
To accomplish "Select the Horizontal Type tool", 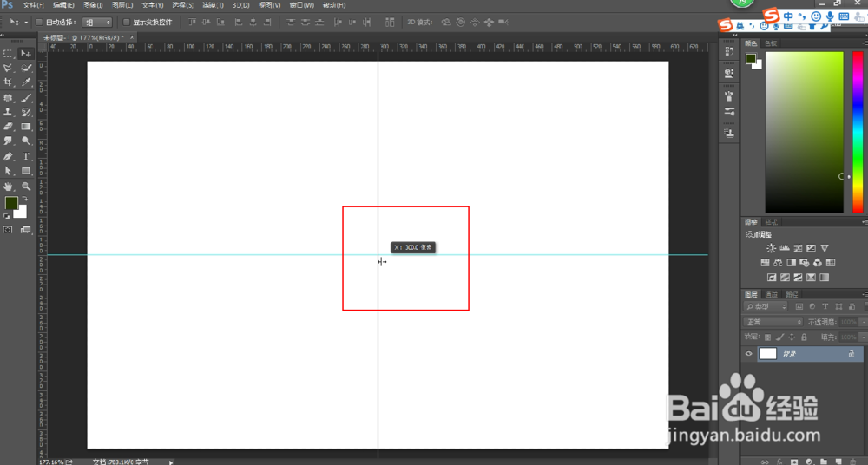I will click(25, 157).
